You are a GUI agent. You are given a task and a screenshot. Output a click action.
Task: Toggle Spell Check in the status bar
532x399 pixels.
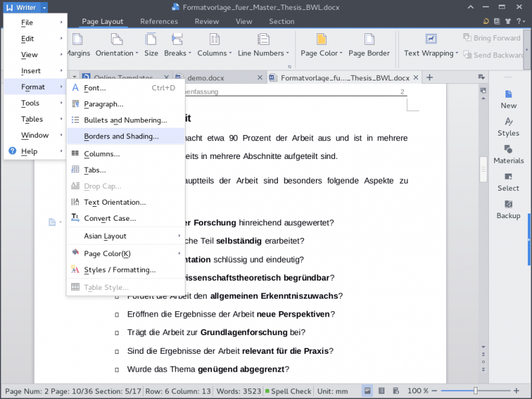pyautogui.click(x=289, y=390)
